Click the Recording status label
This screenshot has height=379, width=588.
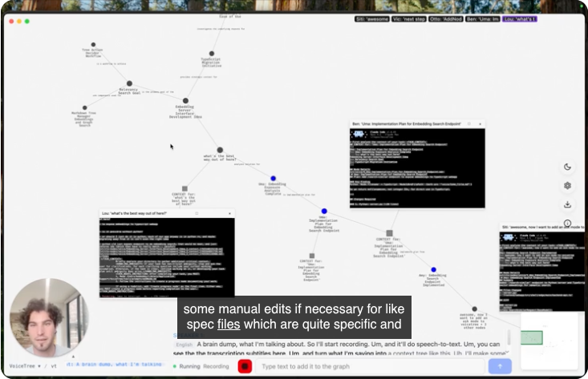click(216, 366)
